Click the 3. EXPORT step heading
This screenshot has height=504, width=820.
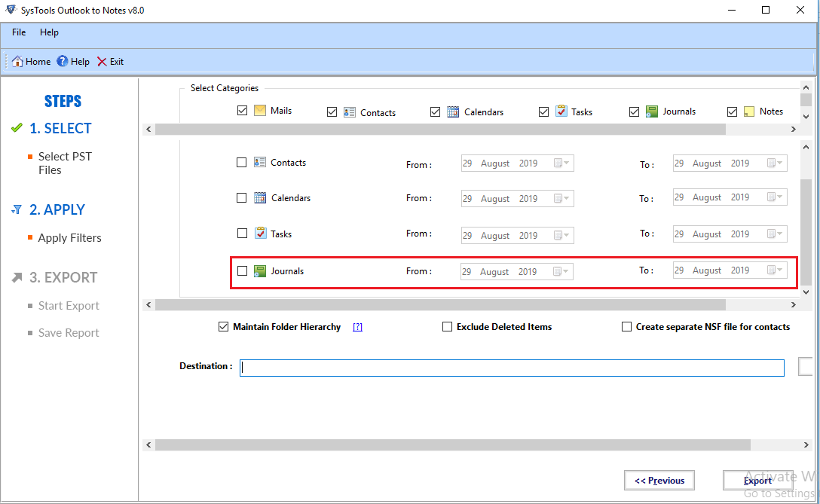(63, 277)
